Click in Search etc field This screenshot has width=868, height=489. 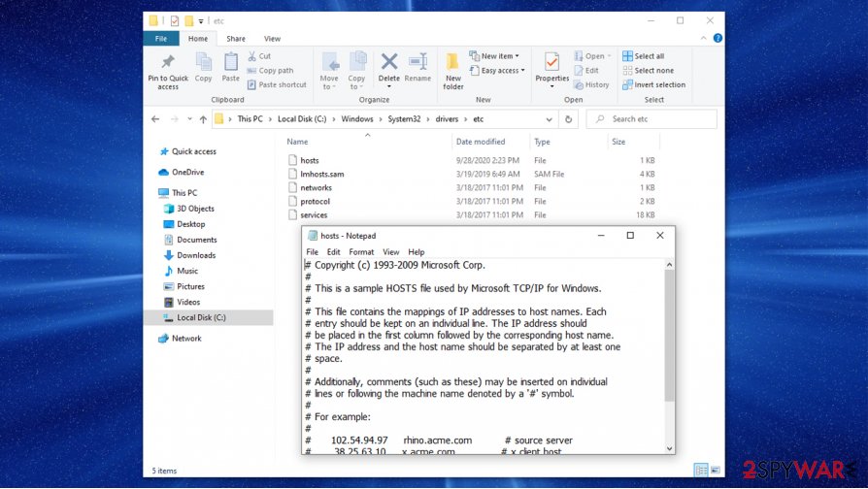pos(651,119)
